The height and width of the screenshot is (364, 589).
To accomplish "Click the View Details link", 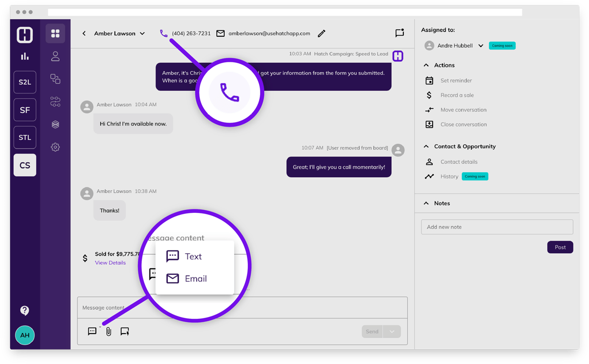I will 110,262.
